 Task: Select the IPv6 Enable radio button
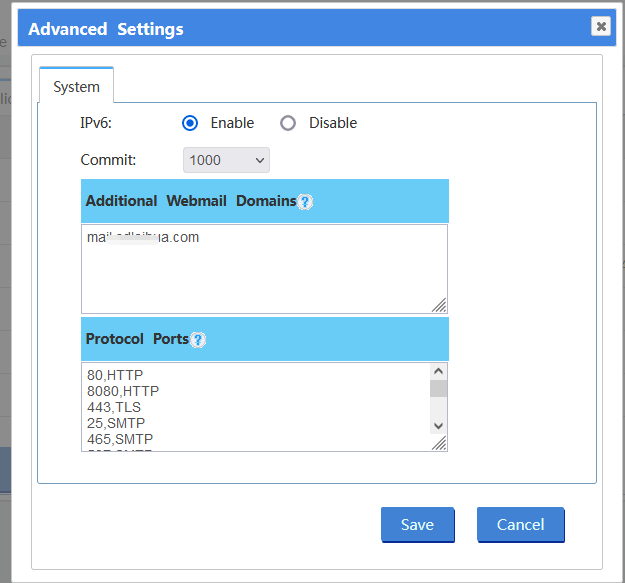(190, 123)
